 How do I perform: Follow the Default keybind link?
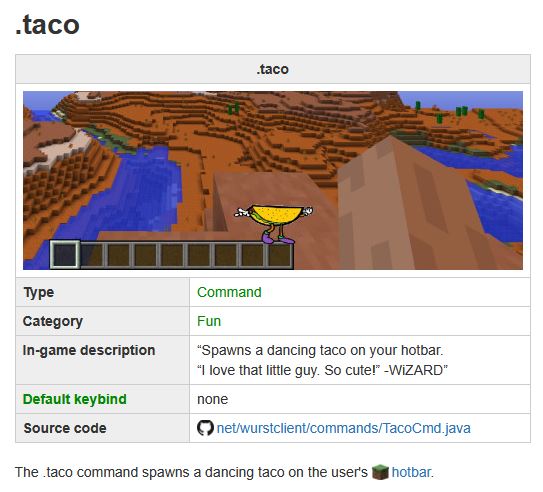click(x=75, y=399)
